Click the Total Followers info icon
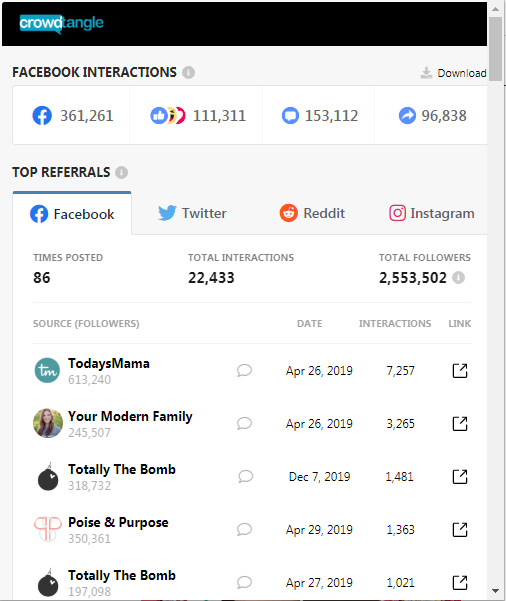The width and height of the screenshot is (506, 601). [x=458, y=278]
